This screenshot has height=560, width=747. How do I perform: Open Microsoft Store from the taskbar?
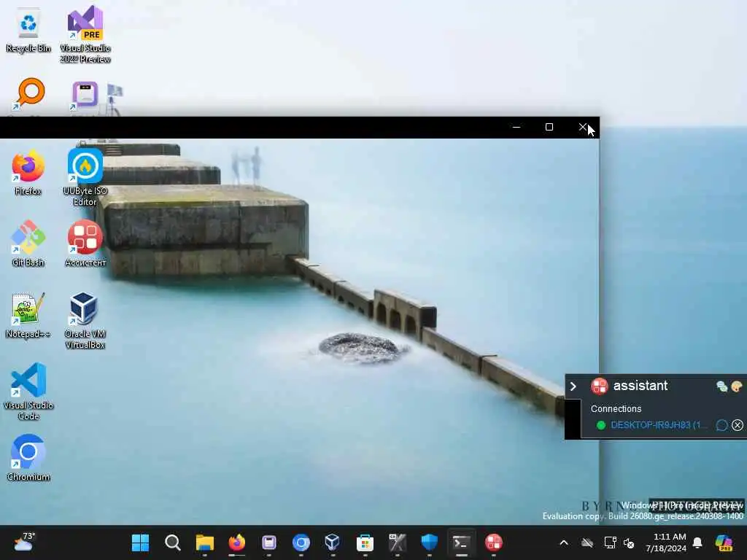365,542
